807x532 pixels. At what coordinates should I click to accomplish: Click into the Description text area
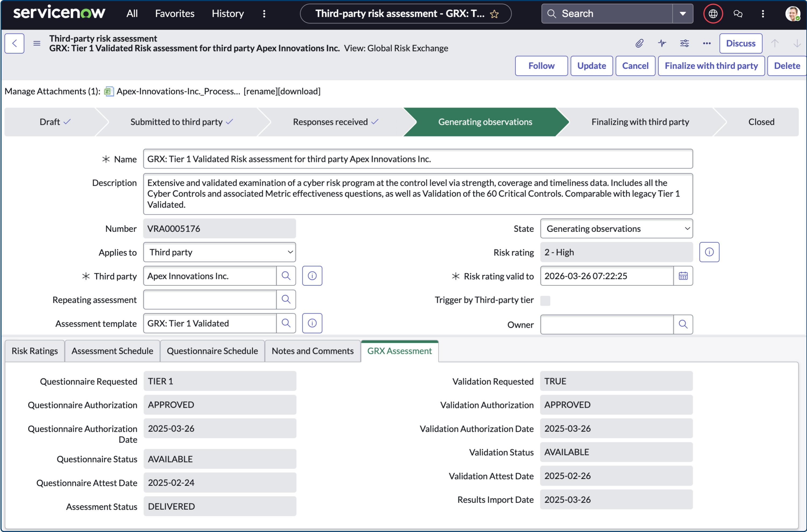tap(418, 194)
